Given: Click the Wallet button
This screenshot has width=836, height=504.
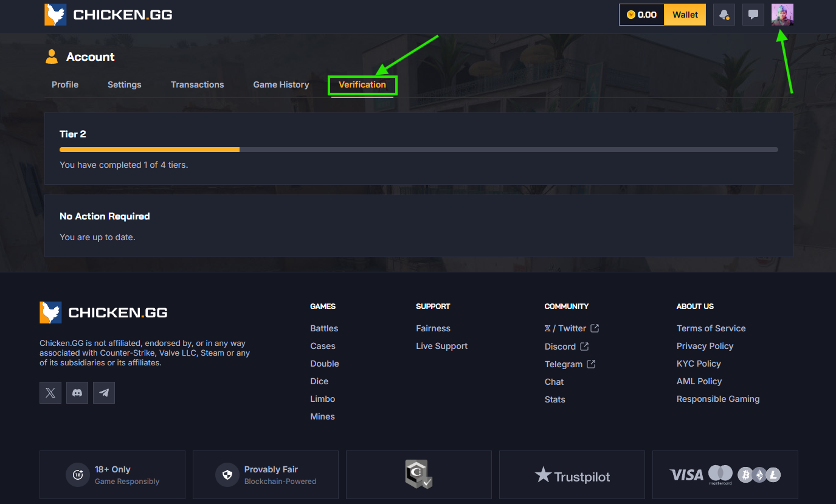Looking at the screenshot, I should [x=685, y=14].
